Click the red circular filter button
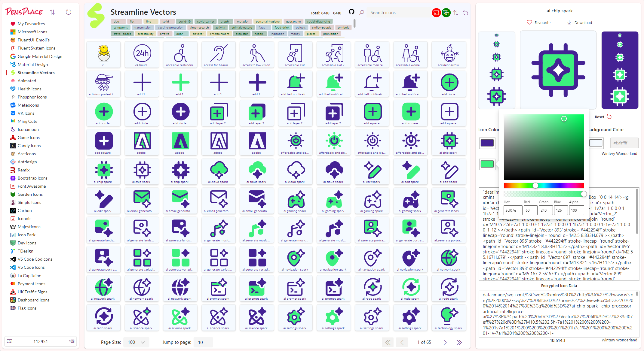Viewport: 644px width, 351px height. 436,13
